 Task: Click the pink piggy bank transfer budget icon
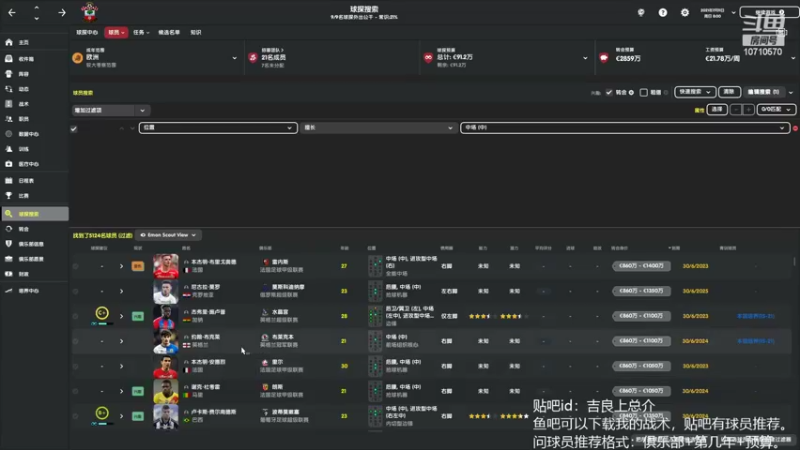tap(604, 58)
